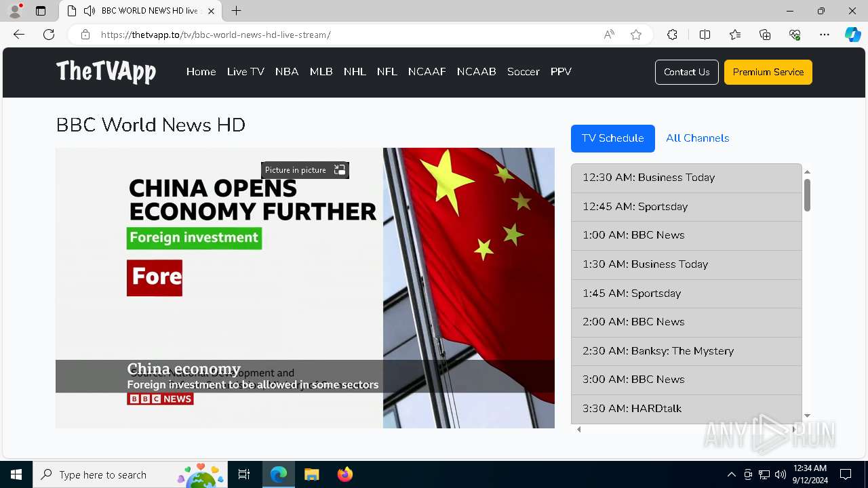Open Collections panel
868x488 pixels.
tap(765, 35)
